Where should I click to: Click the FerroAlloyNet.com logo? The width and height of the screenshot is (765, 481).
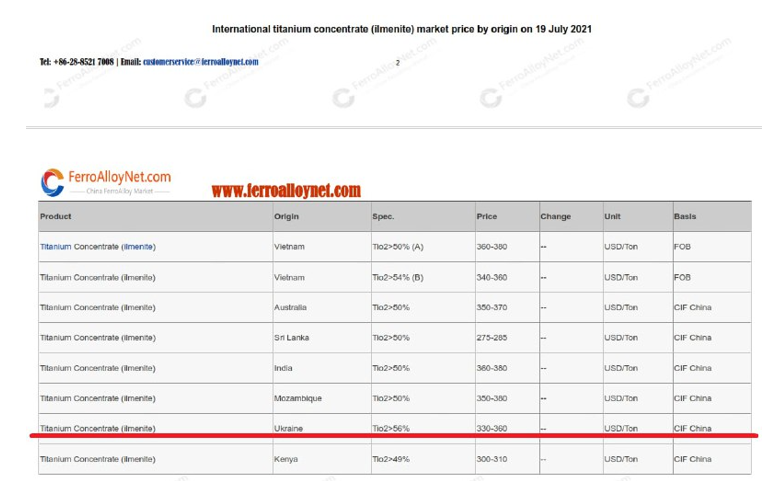(106, 181)
